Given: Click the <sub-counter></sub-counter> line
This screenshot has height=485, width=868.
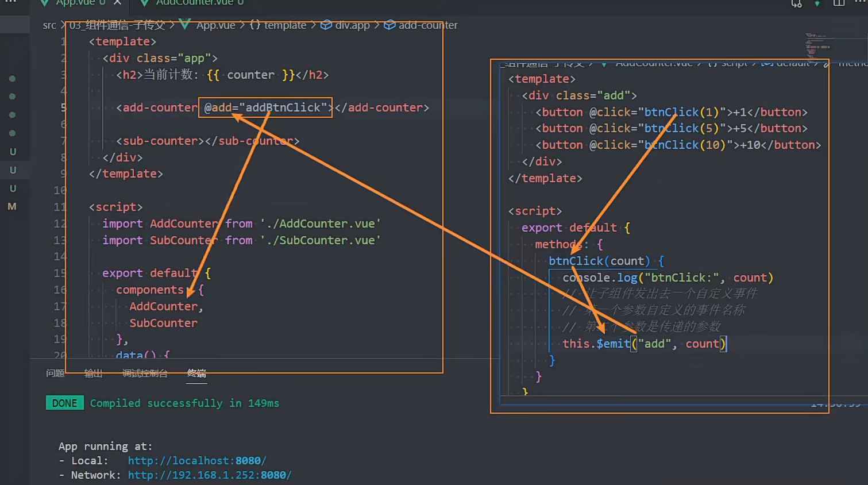Looking at the screenshot, I should click(x=207, y=141).
